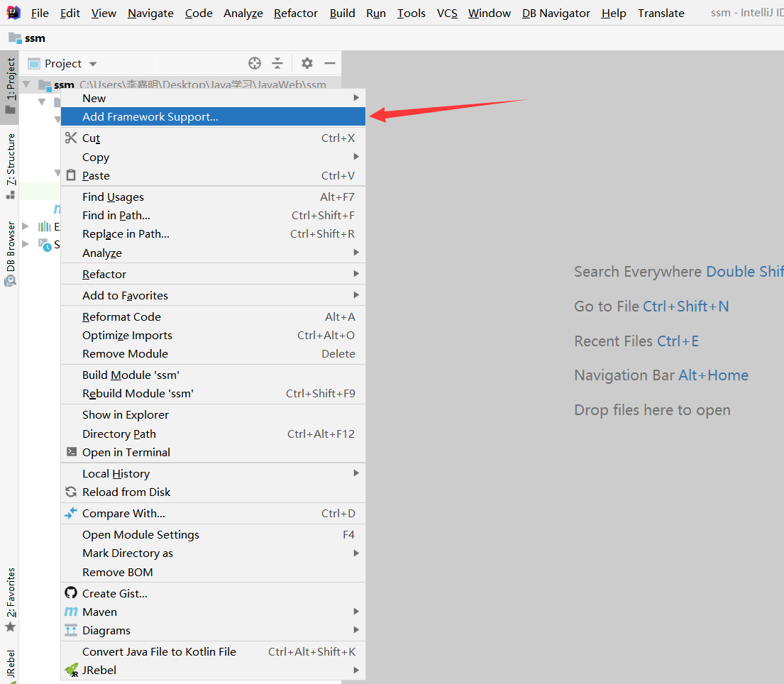Click the Paste clipboard icon

pyautogui.click(x=71, y=175)
